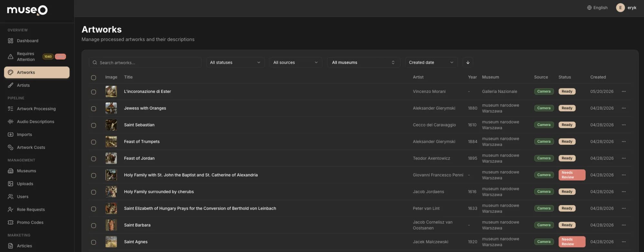This screenshot has width=644, height=252.
Task: Open actions menu for Jewess with Oranges
Action: point(624,108)
